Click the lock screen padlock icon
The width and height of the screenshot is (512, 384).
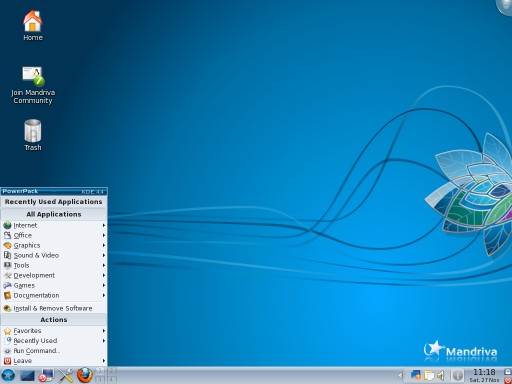point(508,372)
